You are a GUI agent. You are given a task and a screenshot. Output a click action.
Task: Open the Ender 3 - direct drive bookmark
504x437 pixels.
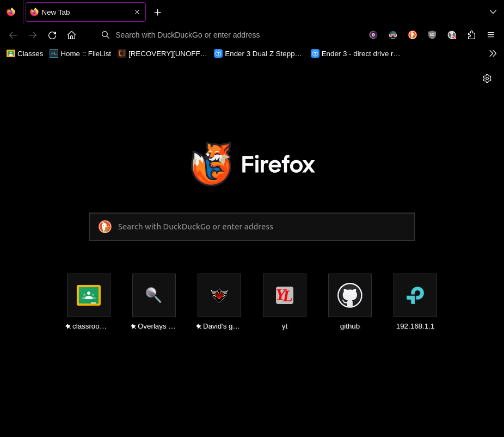point(355,54)
